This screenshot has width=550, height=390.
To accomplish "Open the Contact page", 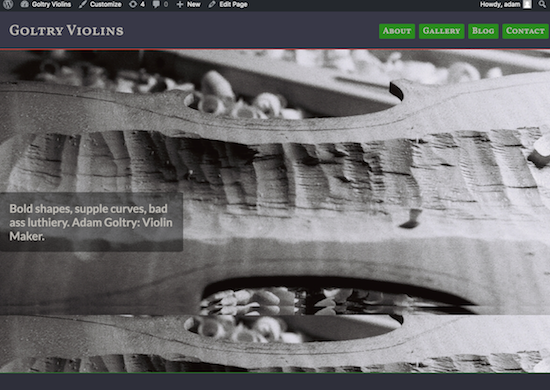I will (x=525, y=31).
